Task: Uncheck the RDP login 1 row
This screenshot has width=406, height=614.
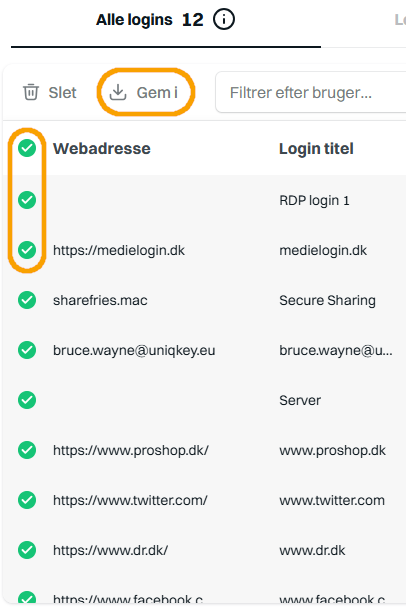Action: coord(27,200)
